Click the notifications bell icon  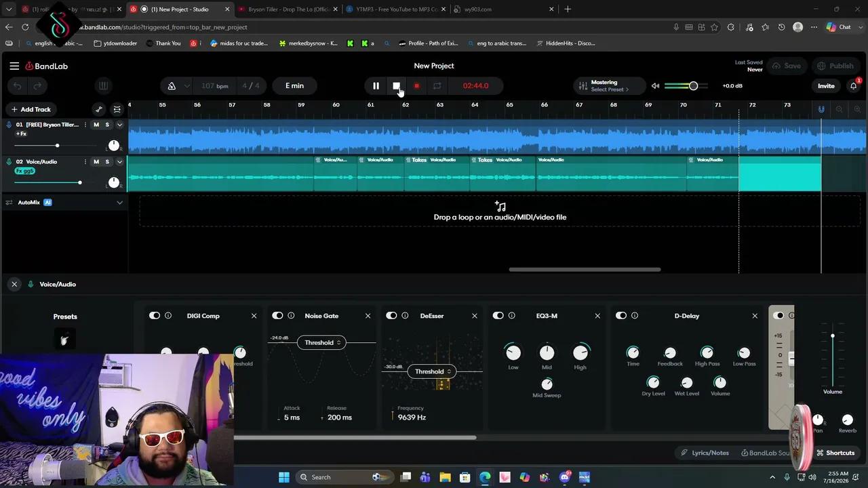[853, 86]
